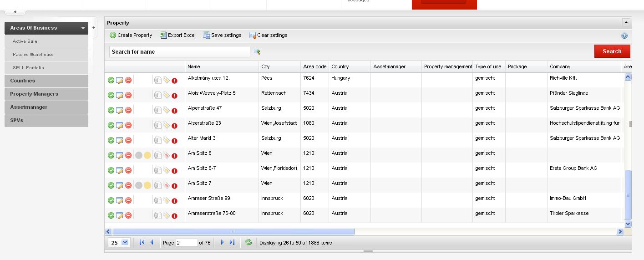Click the copy document icon for Am Spitz 6-7
The height and width of the screenshot is (260, 644).
tap(157, 170)
